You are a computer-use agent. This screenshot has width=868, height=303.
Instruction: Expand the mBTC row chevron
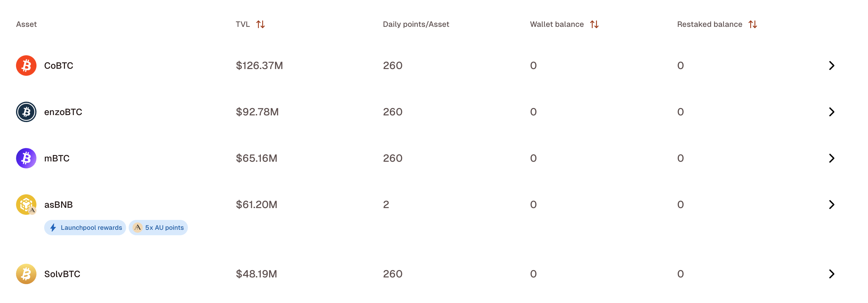coord(831,158)
